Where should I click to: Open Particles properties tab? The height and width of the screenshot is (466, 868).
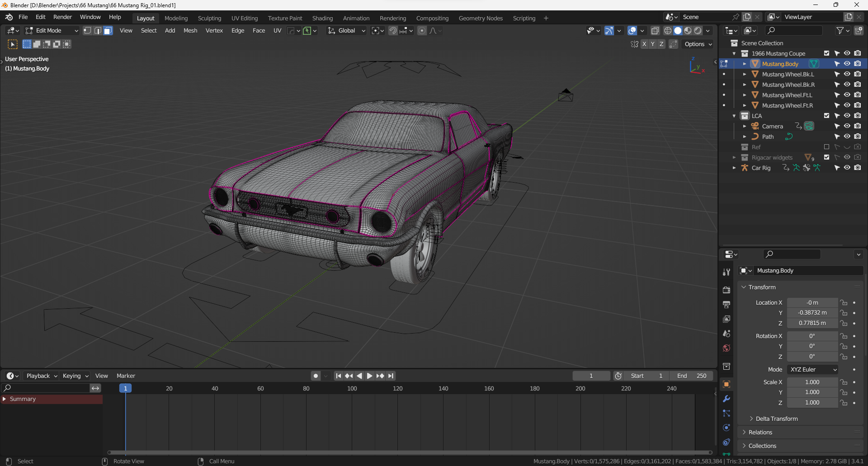(726, 413)
